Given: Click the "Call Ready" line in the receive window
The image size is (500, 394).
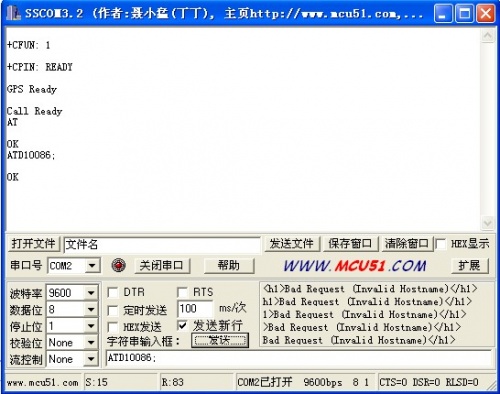Looking at the screenshot, I should click(x=35, y=111).
